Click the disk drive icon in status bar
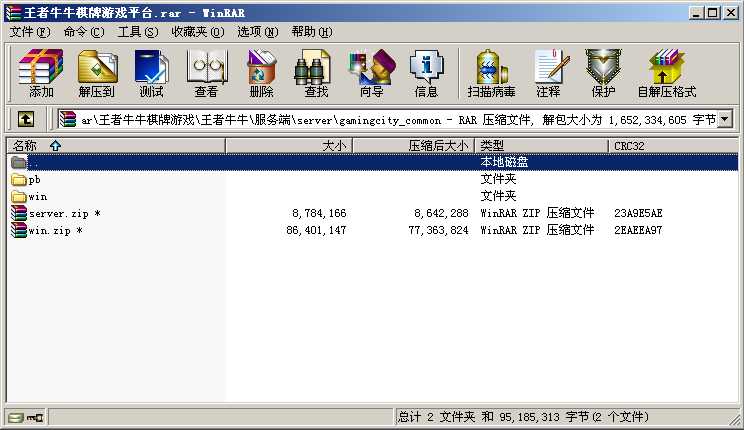Image resolution: width=744 pixels, height=430 pixels. (16, 418)
